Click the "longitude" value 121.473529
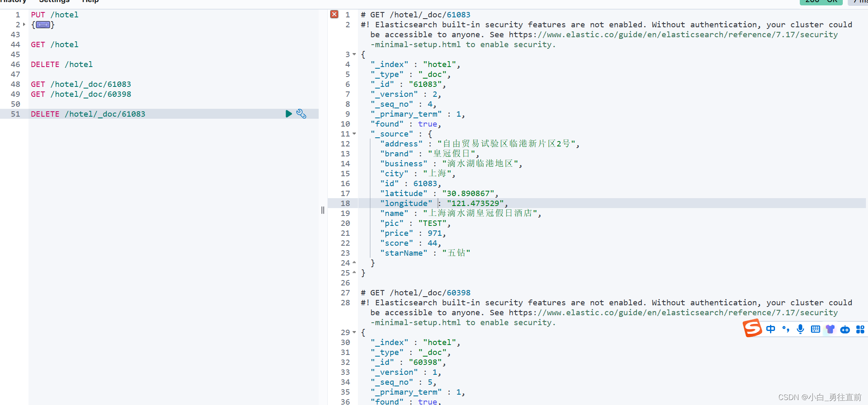Screen dimensions: 868x405 (x=475, y=203)
